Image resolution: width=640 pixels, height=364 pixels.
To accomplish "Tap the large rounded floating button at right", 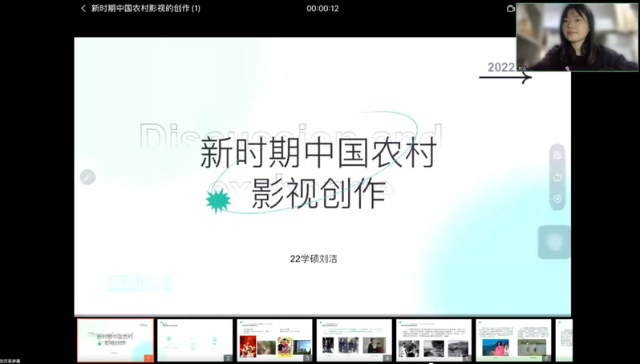I will (x=554, y=242).
